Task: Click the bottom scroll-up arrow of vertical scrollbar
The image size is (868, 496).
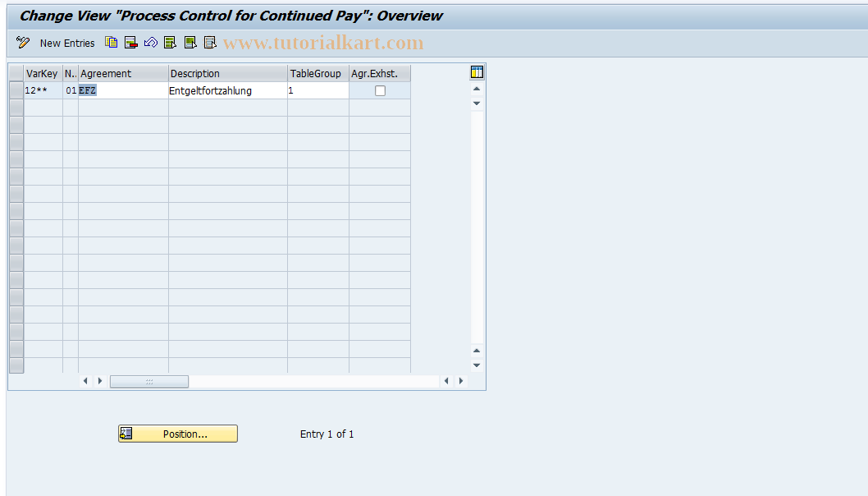Action: [x=477, y=351]
